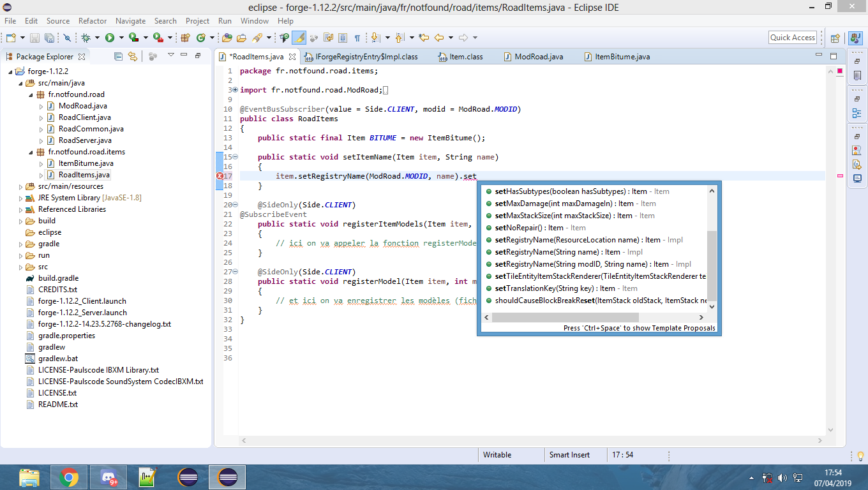Toggle Show Whitespace Characters pilcrow button
Viewport: 868px width, 490px height.
[357, 38]
